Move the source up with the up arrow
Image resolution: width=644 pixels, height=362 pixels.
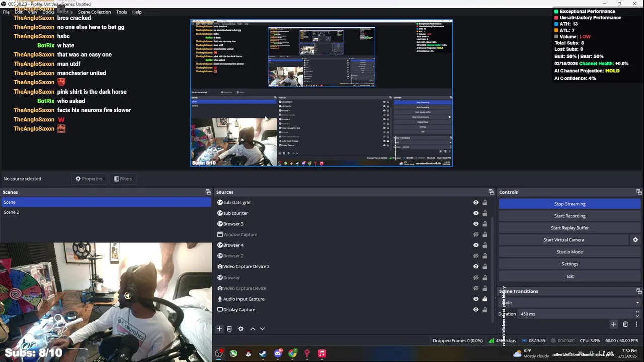(x=253, y=329)
